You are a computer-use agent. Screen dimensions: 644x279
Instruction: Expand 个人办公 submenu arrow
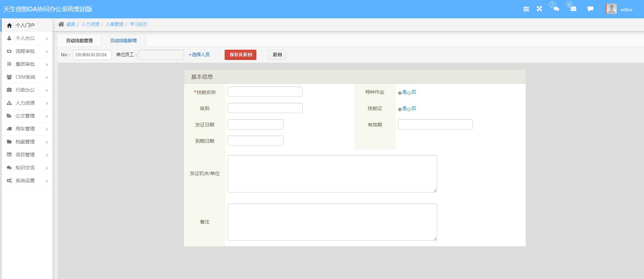point(47,38)
